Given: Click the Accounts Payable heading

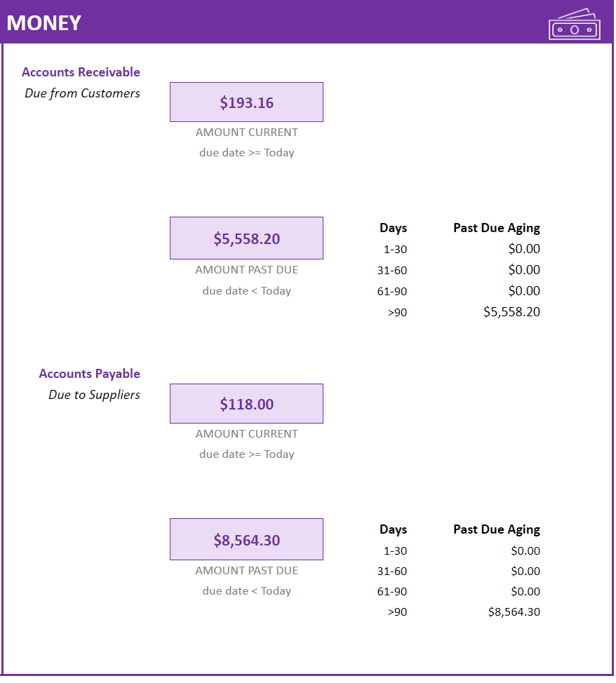Looking at the screenshot, I should [x=89, y=374].
